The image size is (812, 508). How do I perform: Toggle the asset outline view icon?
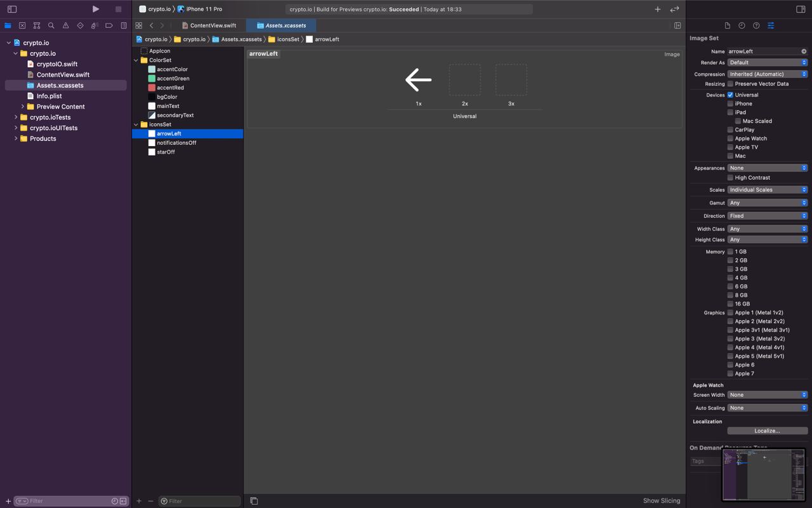click(x=254, y=501)
